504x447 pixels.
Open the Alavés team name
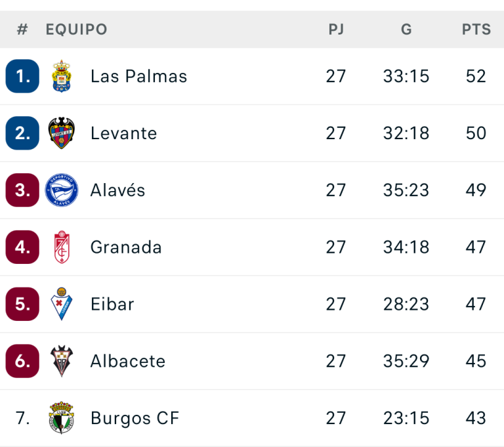[117, 190]
